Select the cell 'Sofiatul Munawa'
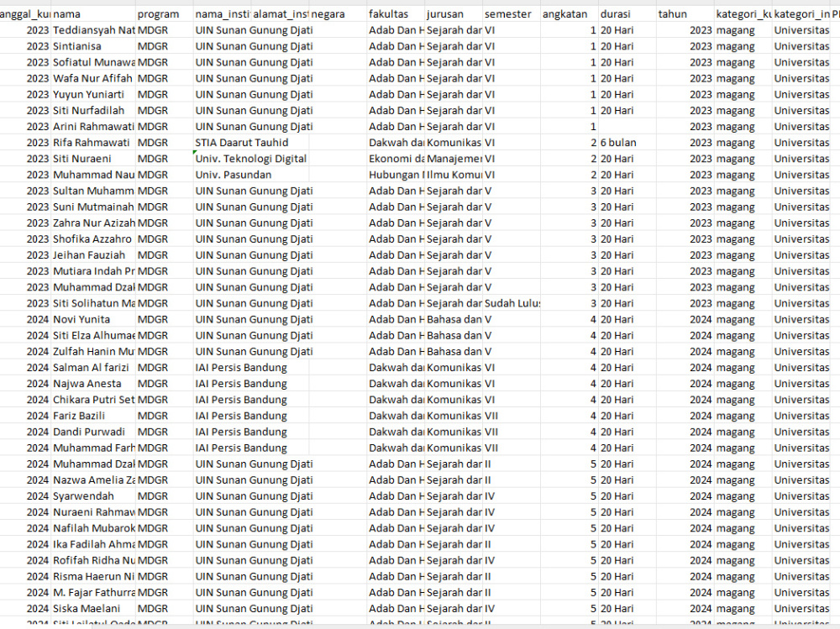The width and height of the screenshot is (840, 629). pos(93,62)
